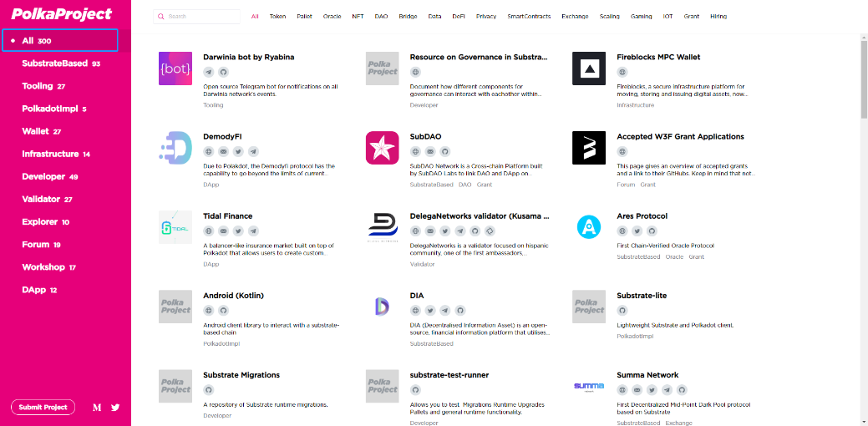Switch to the NFT tag filter

click(358, 17)
